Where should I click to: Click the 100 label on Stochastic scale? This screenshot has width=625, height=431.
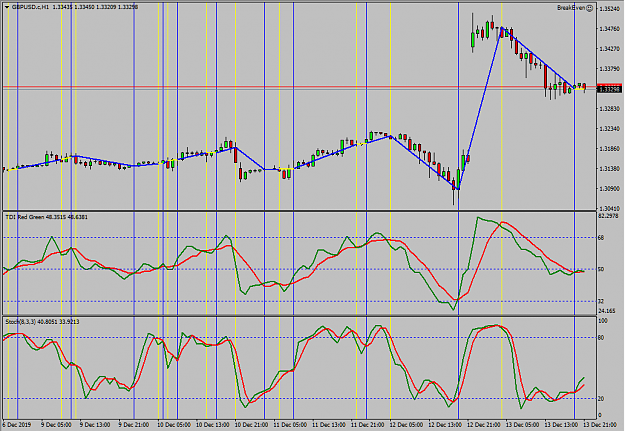[603, 321]
